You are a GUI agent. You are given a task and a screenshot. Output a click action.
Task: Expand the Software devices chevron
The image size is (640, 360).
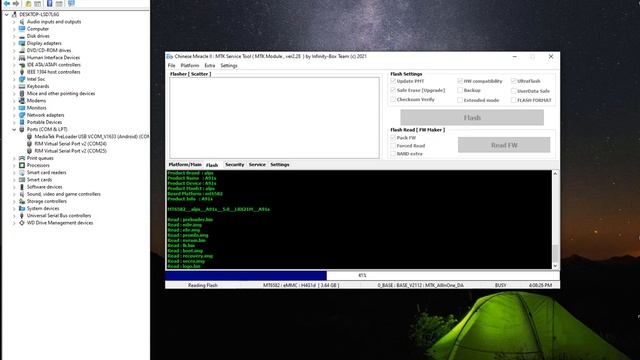click(14, 187)
